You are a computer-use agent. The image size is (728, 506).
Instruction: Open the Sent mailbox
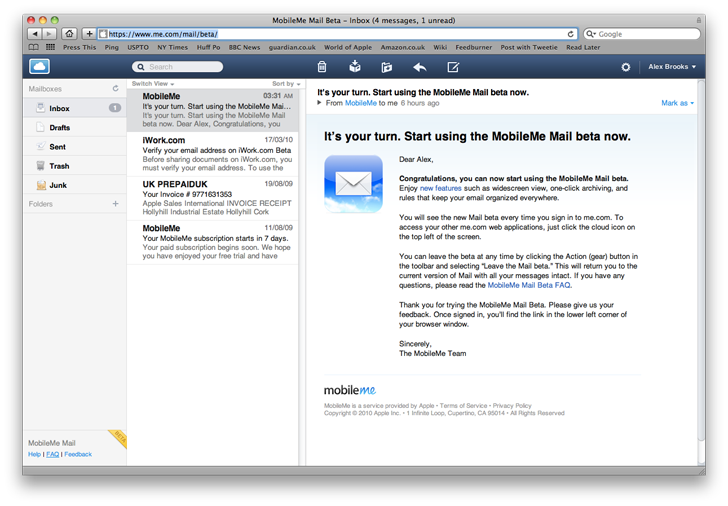75,147
